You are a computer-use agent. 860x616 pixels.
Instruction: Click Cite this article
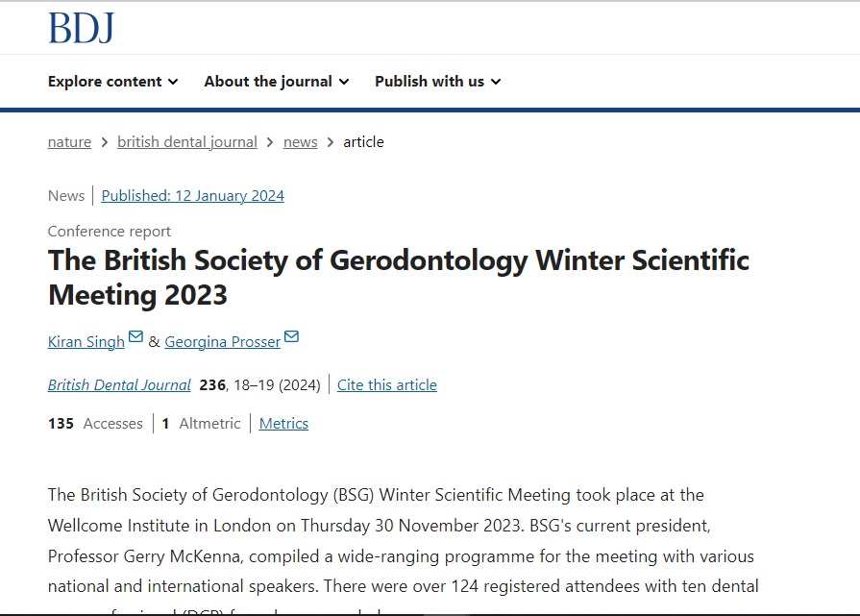click(386, 385)
